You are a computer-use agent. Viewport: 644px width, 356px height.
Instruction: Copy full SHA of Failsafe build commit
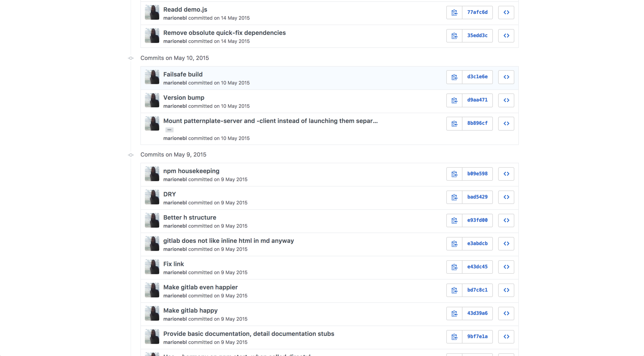[x=454, y=77]
